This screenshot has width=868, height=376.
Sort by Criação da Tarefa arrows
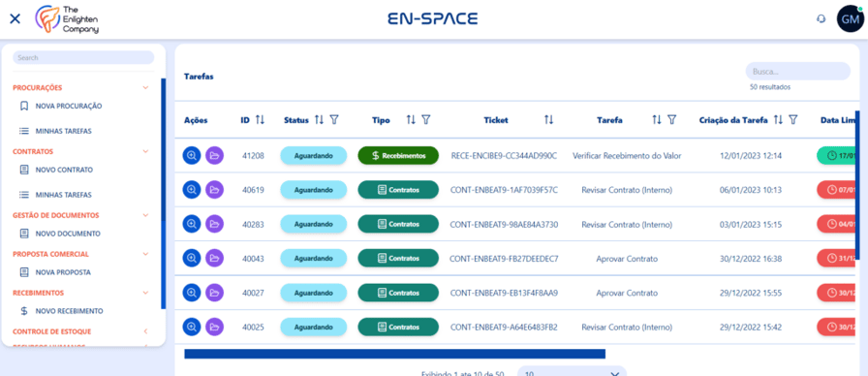coord(778,119)
